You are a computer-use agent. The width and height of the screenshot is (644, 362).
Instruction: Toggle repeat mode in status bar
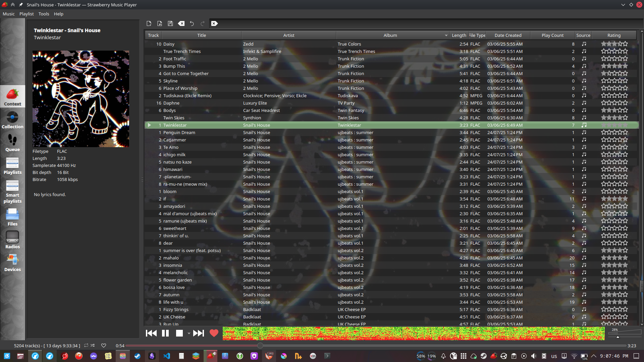(86, 345)
